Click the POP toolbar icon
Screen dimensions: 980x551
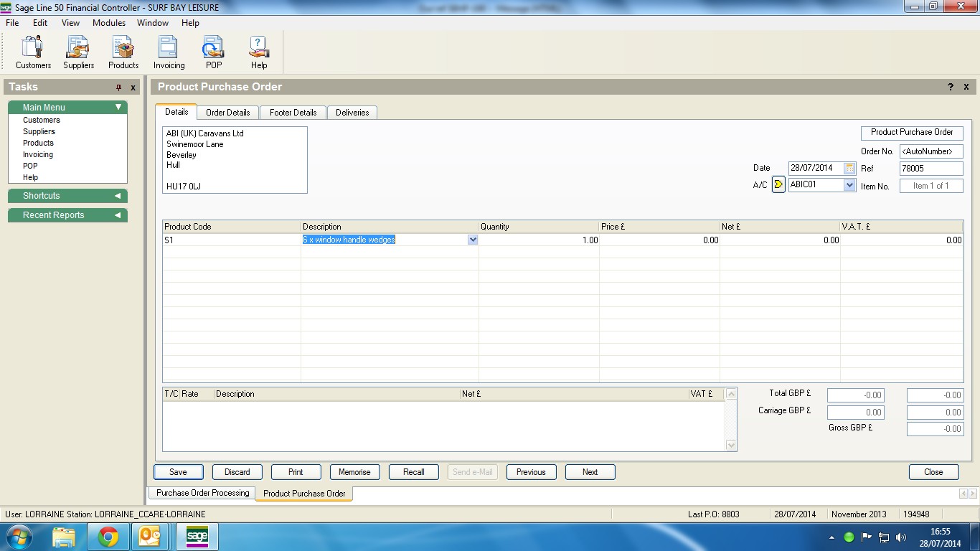[x=213, y=52]
